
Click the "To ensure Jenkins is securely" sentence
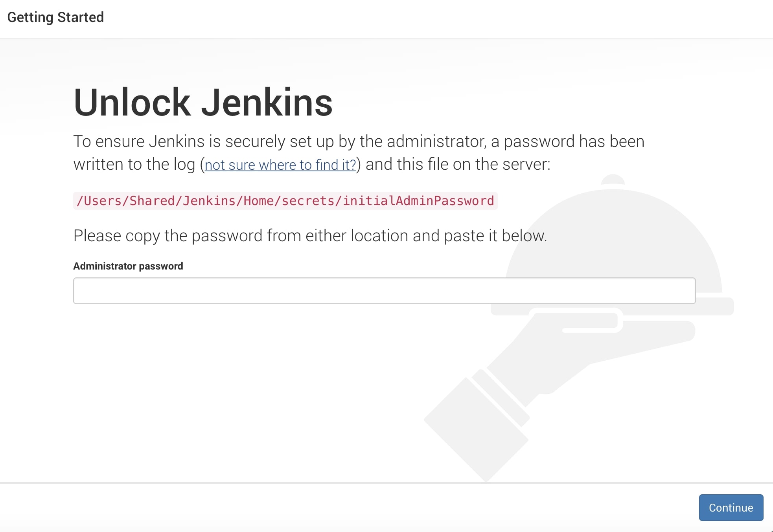179,141
